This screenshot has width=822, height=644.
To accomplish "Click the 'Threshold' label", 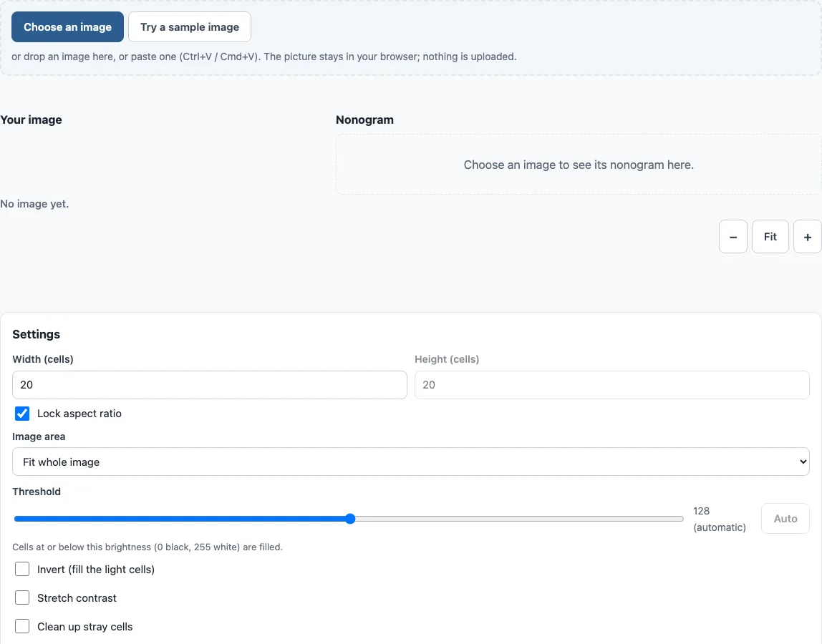I will (x=37, y=492).
